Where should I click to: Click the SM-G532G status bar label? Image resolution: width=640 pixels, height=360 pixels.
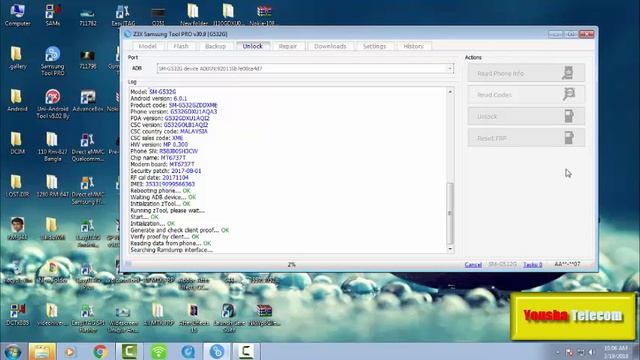click(x=502, y=264)
